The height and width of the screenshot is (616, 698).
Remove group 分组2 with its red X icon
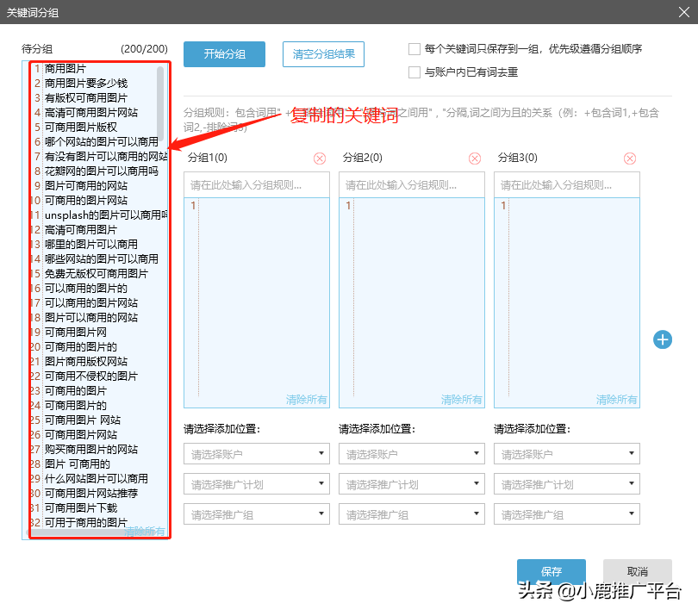click(475, 159)
